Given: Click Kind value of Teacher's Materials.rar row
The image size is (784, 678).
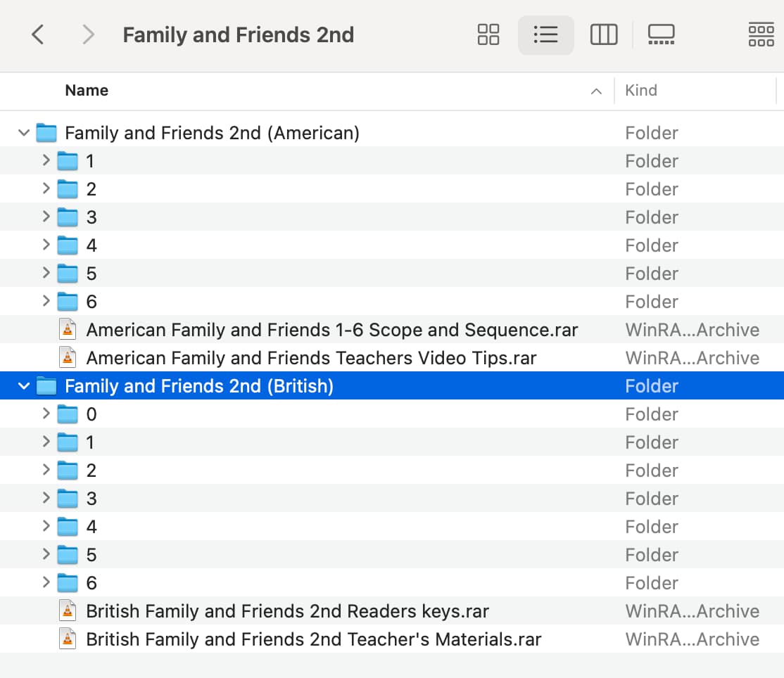Looking at the screenshot, I should 692,639.
